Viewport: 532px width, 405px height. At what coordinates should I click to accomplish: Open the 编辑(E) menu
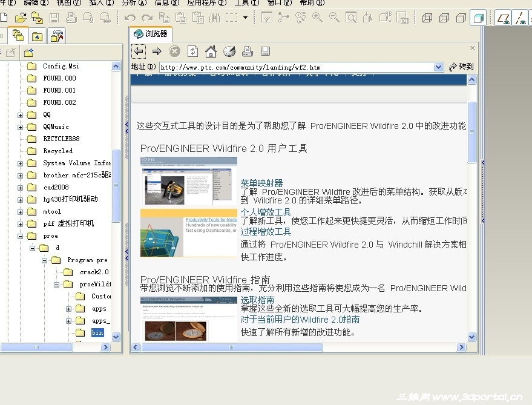tap(36, 2)
